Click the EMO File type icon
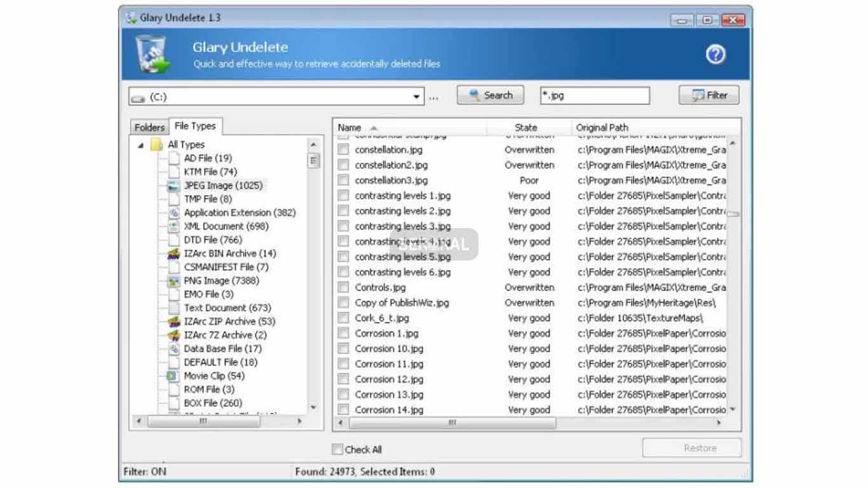This screenshot has width=868, height=488. point(173,294)
